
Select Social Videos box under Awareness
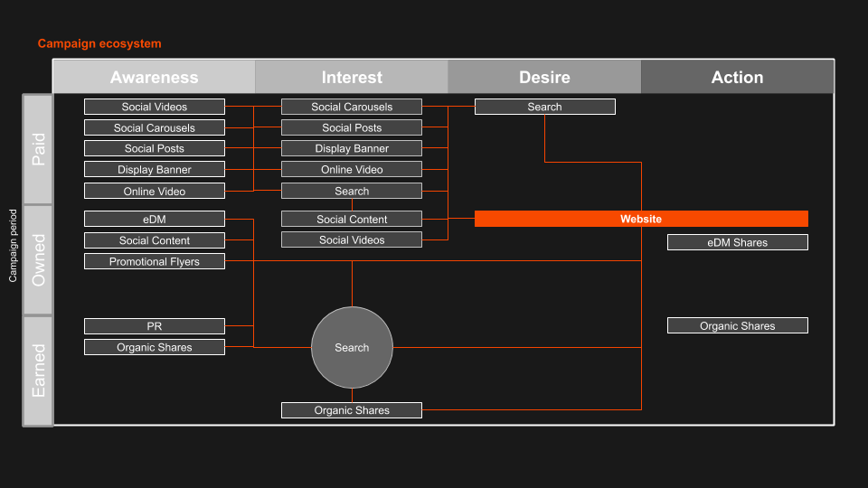pos(155,107)
